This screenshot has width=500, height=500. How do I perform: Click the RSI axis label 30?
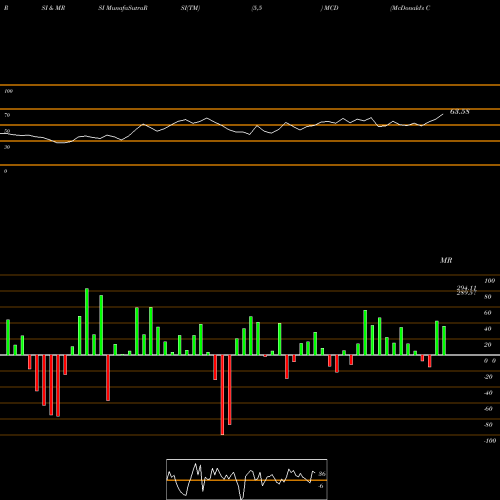pos(7,147)
